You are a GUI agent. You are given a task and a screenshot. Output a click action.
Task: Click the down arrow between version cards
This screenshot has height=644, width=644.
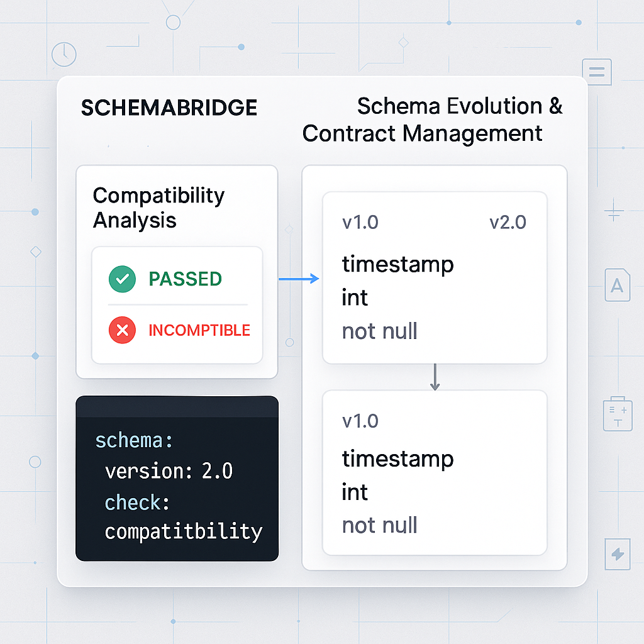pyautogui.click(x=435, y=377)
